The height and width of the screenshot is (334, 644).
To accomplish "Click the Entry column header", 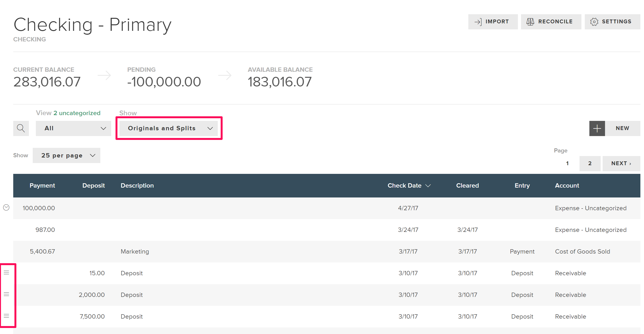I will 522,185.
